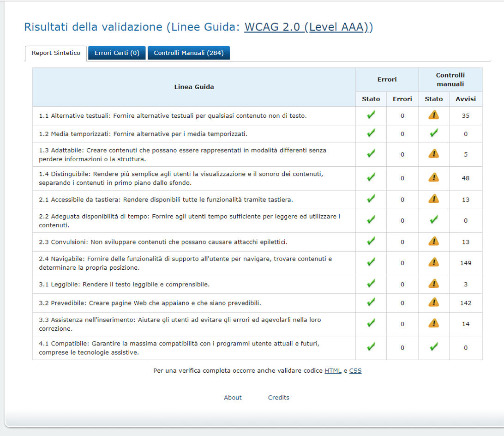Switch to the Errori Certi (0) tab
Image resolution: width=504 pixels, height=436 pixels.
pos(117,53)
